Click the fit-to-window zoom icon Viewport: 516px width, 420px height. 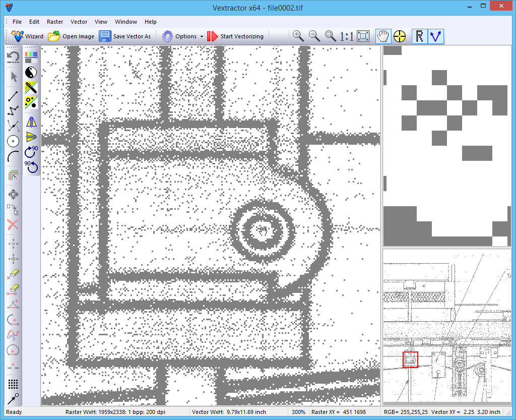coord(363,36)
